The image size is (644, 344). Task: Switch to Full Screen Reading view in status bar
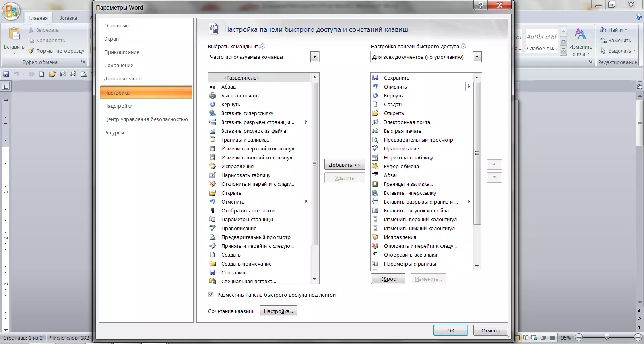[526, 338]
